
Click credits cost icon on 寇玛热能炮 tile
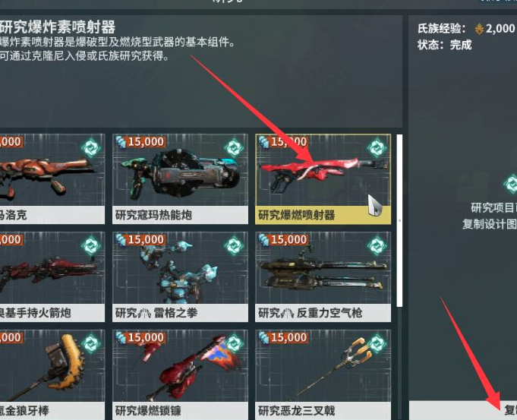pyautogui.click(x=121, y=142)
